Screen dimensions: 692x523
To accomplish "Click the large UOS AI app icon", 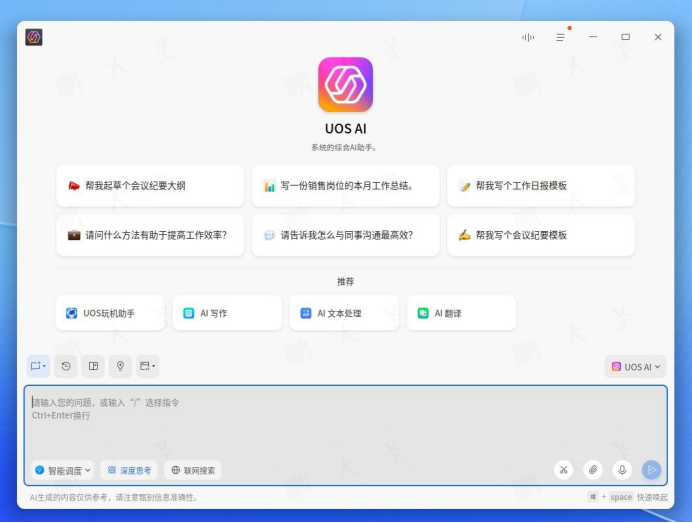I will click(x=346, y=84).
